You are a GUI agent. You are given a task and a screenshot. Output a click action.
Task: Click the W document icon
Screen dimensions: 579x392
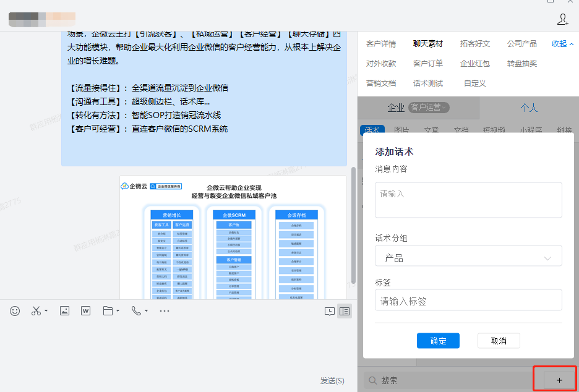point(86,311)
